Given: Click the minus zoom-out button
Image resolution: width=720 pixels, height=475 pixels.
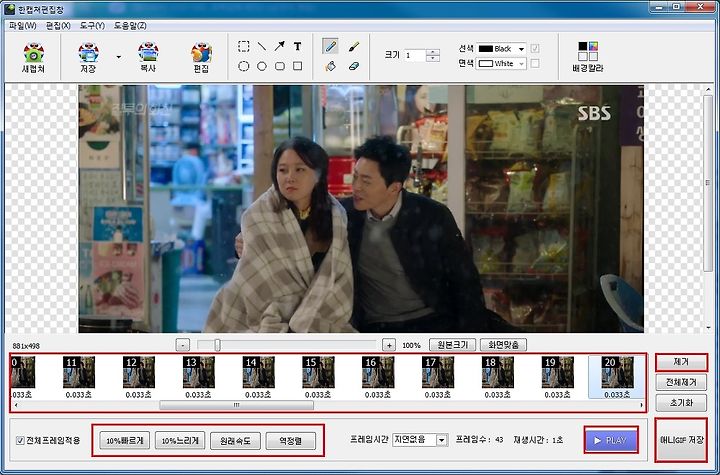Looking at the screenshot, I should click(183, 345).
